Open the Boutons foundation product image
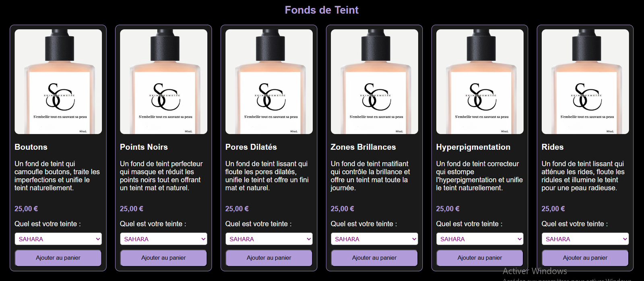 (58, 82)
